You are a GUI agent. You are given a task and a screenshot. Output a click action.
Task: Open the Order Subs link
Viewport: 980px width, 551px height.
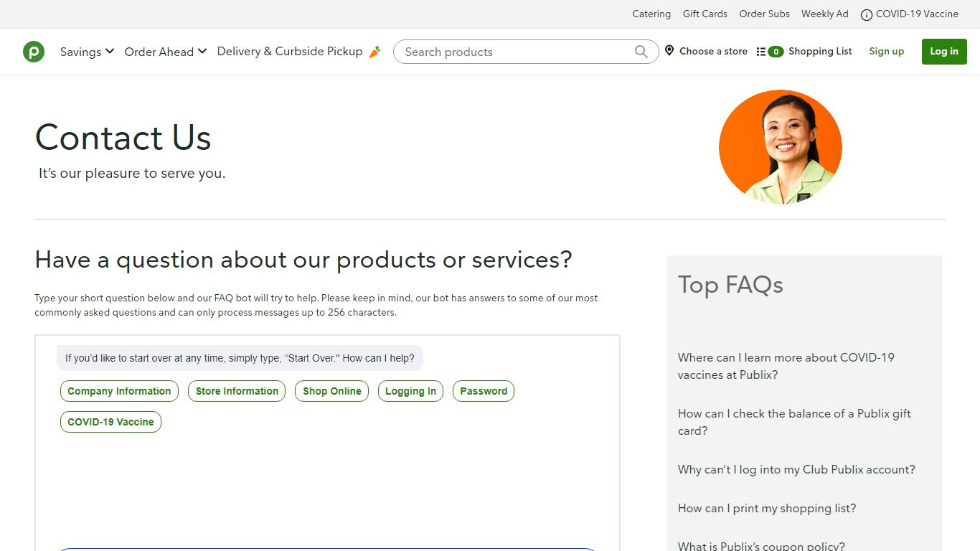tap(765, 14)
